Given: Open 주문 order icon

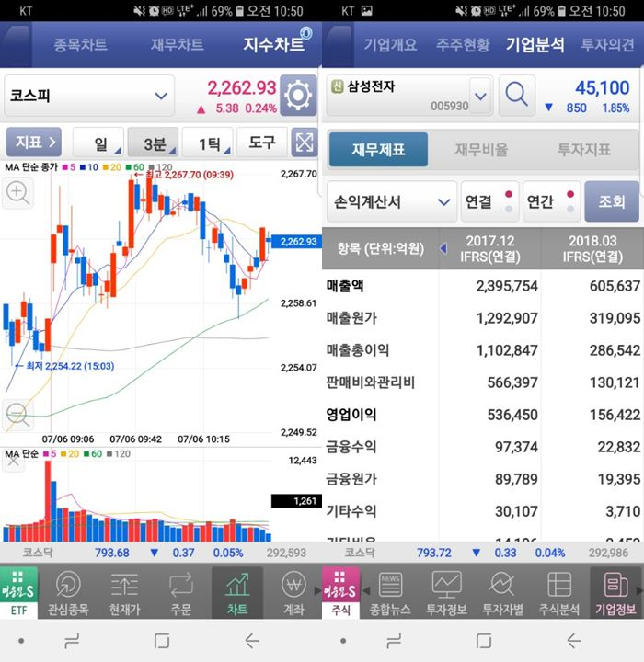Looking at the screenshot, I should click(x=181, y=592).
